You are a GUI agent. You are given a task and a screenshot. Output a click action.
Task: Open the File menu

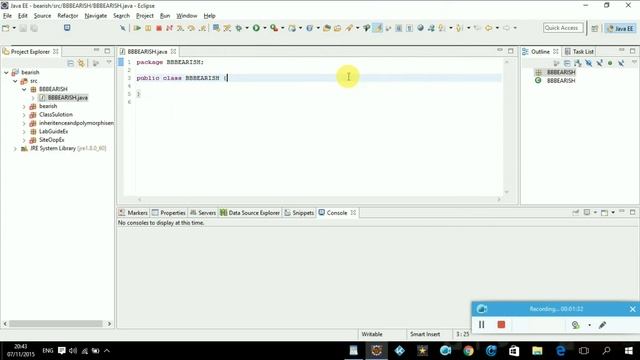click(7, 16)
